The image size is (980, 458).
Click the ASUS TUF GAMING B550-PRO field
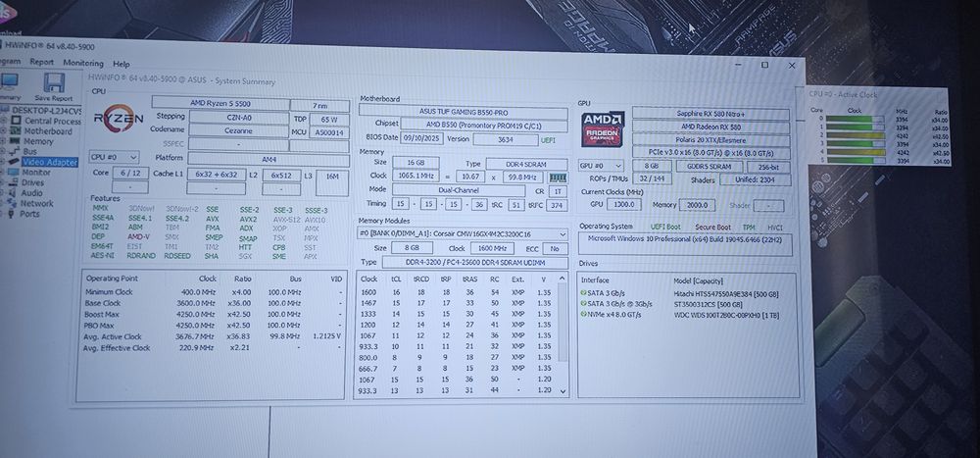click(464, 112)
